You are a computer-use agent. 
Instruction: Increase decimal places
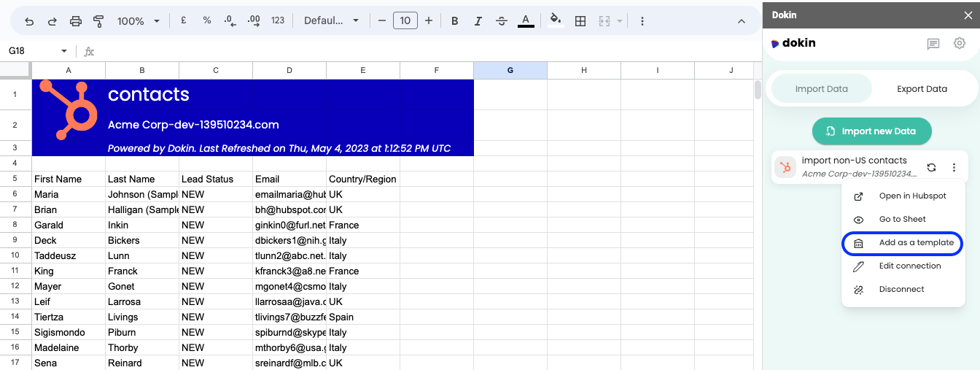pos(254,21)
